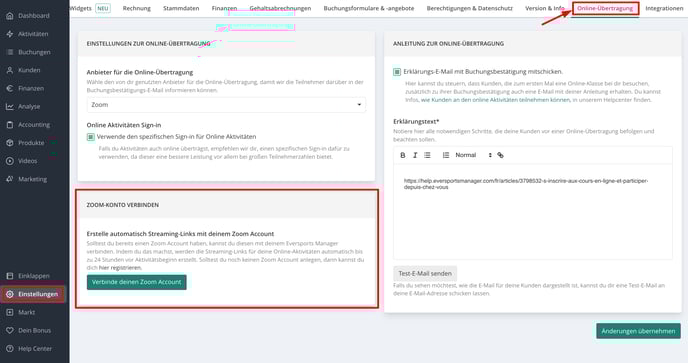The height and width of the screenshot is (363, 688).
Task: Click the Einstellungen gear icon
Action: (10, 294)
